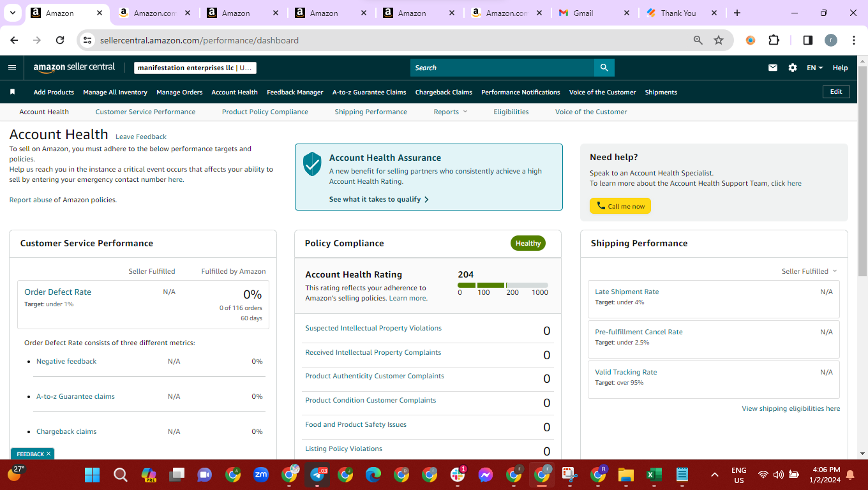
Task: Open View shipping eligibilities here link
Action: pos(791,408)
